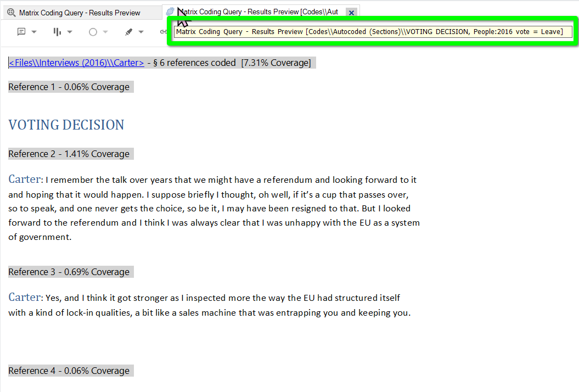Open the Files\\Interviews (2016)\\Carter link
The width and height of the screenshot is (579, 392).
(x=76, y=63)
